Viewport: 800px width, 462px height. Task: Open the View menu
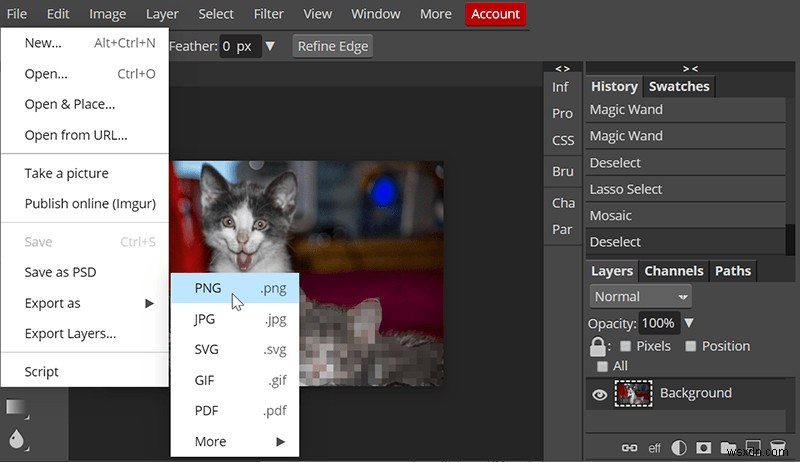(x=317, y=14)
